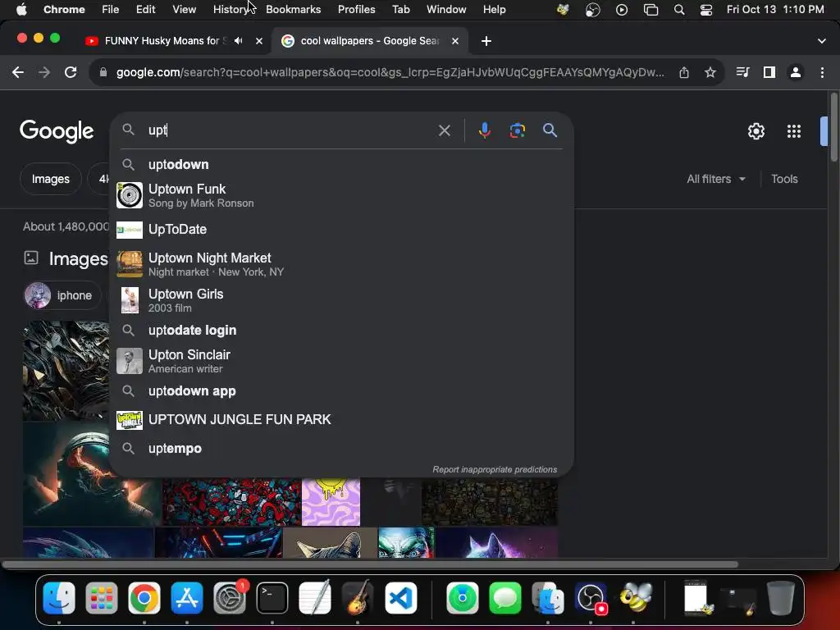Toggle Chrome side panel
The width and height of the screenshot is (840, 630).
(769, 72)
